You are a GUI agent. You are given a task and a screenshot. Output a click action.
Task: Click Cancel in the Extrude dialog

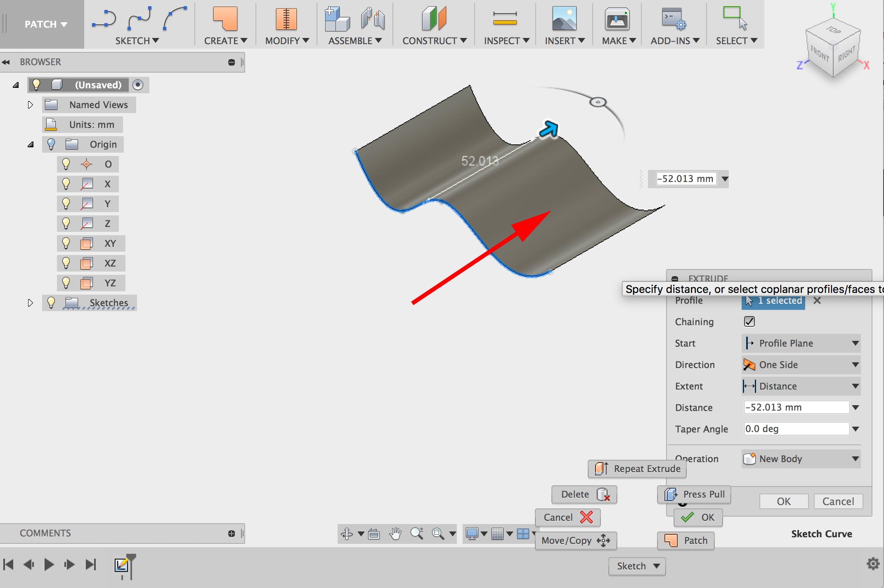click(838, 501)
